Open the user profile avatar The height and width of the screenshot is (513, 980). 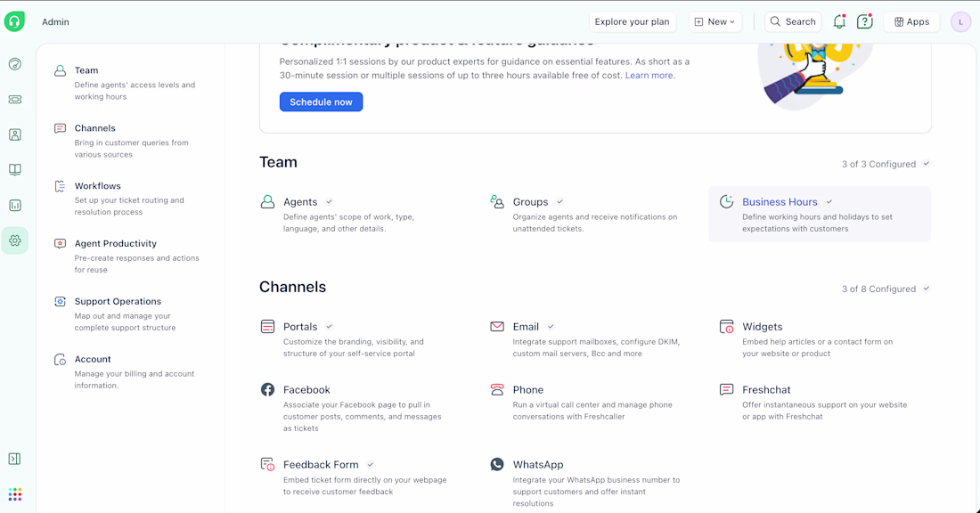point(960,22)
